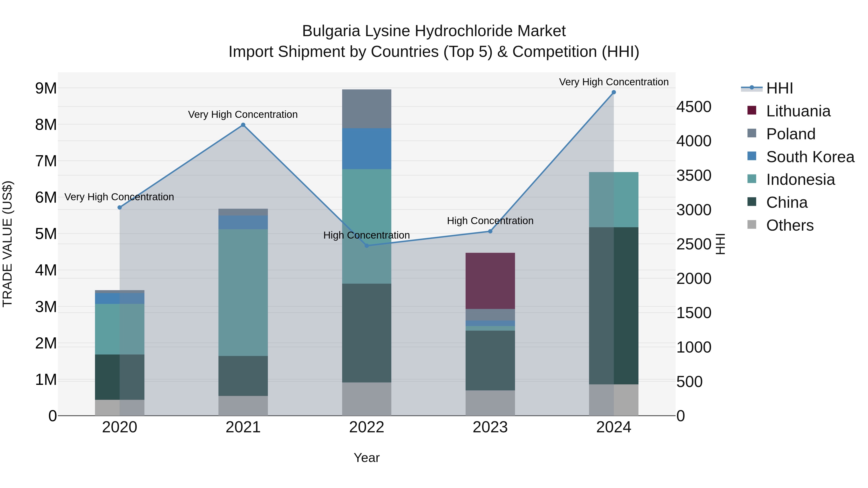
Task: Click the China dark green color swatch
Action: point(752,202)
